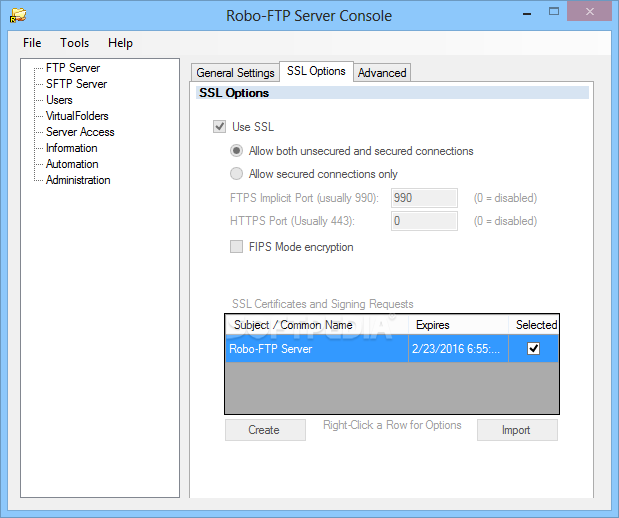The image size is (619, 518).
Task: Open the Tools menu
Action: [74, 43]
